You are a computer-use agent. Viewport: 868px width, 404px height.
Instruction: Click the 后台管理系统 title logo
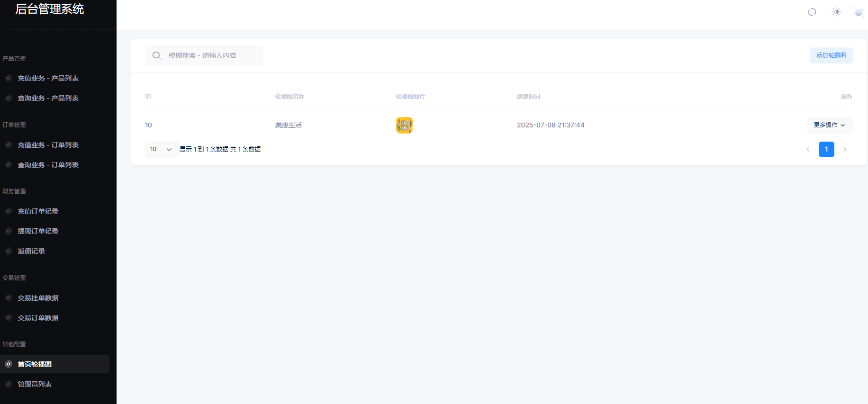tap(50, 9)
